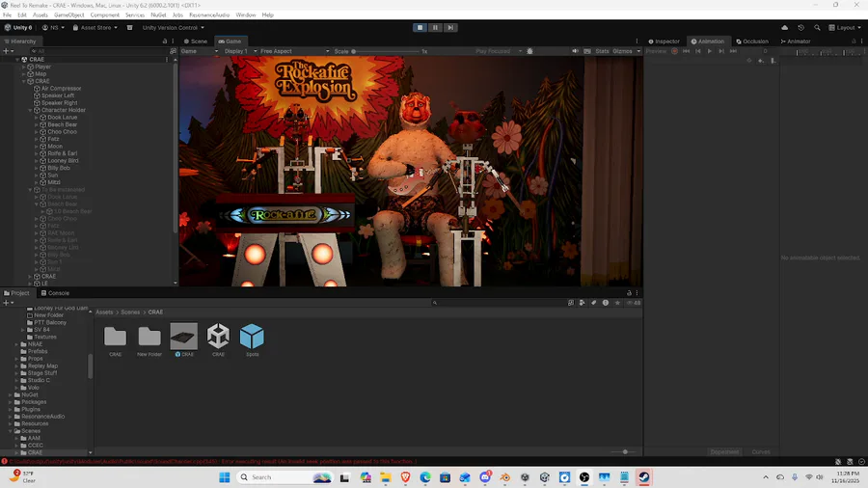This screenshot has height=488, width=868.
Task: Switch to the Inspector tab
Action: [665, 41]
